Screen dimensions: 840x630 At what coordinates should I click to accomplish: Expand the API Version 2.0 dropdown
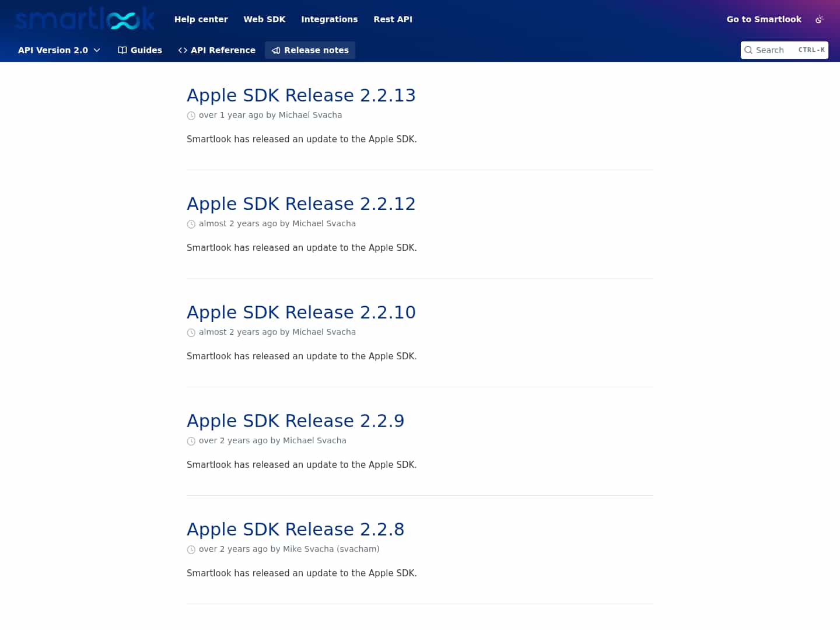pos(58,50)
